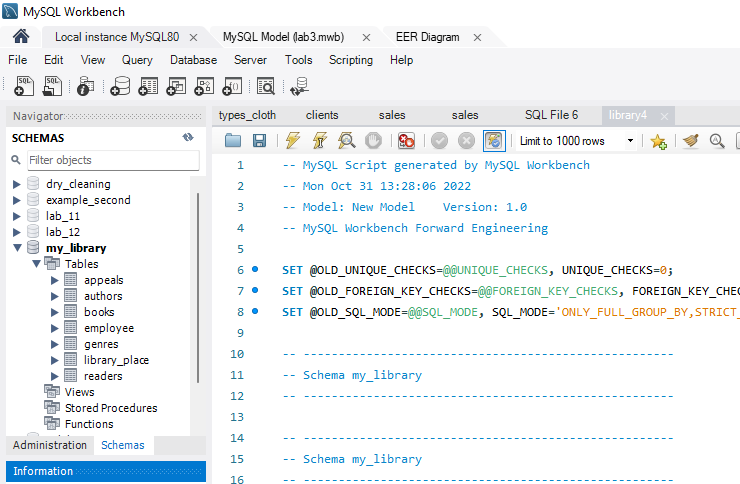Open the Home screen icon tab
The width and height of the screenshot is (740, 484).
21,36
